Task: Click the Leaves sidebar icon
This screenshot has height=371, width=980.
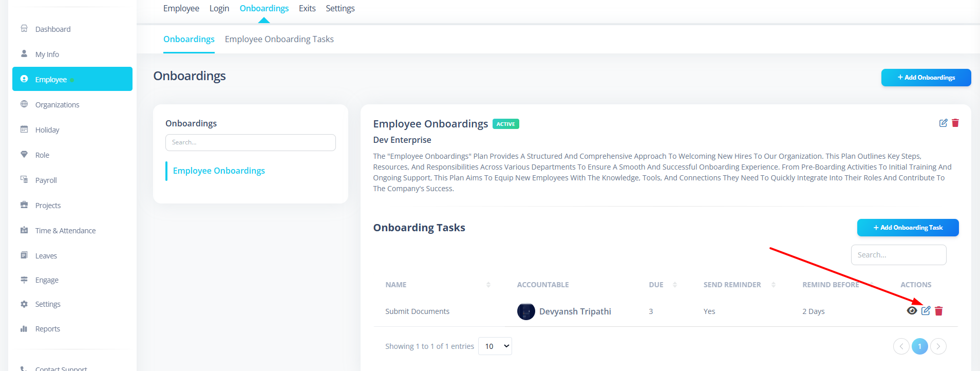Action: click(24, 255)
